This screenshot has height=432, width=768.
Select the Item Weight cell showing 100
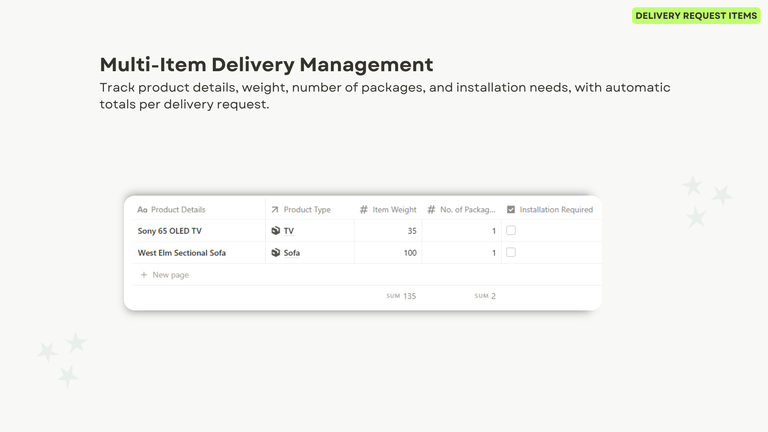tap(388, 253)
